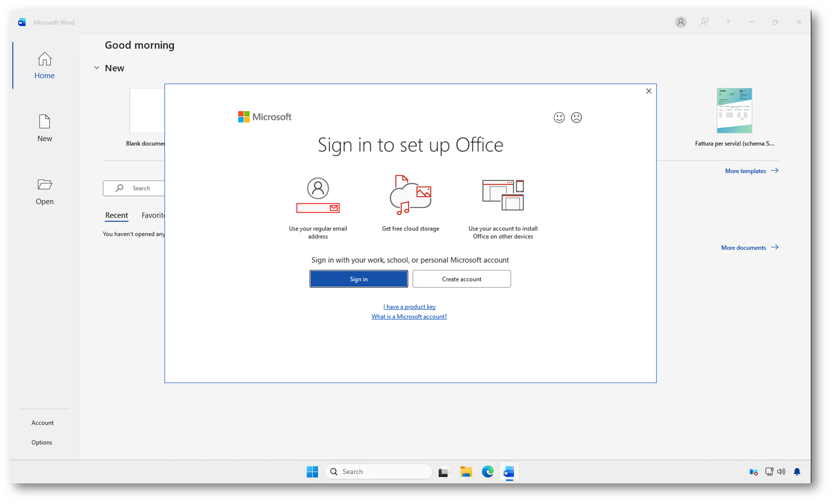Switch to the Recent tab
The height and width of the screenshot is (504, 832).
point(117,215)
